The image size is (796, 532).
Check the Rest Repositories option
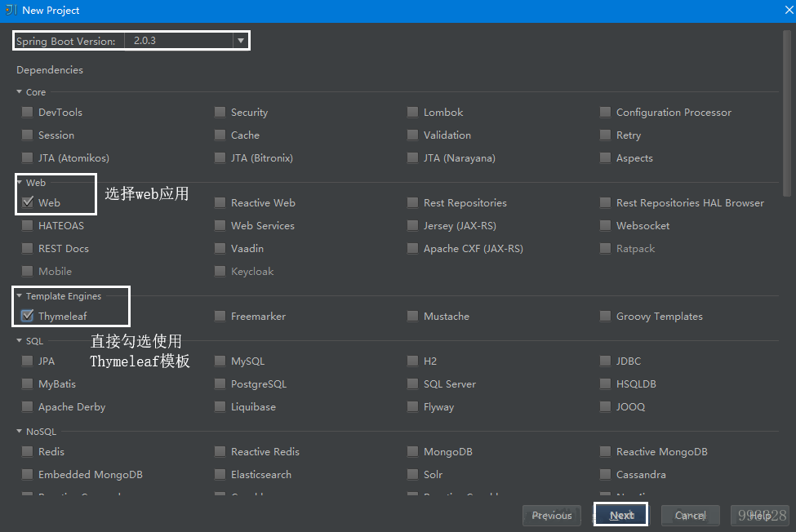tap(413, 202)
